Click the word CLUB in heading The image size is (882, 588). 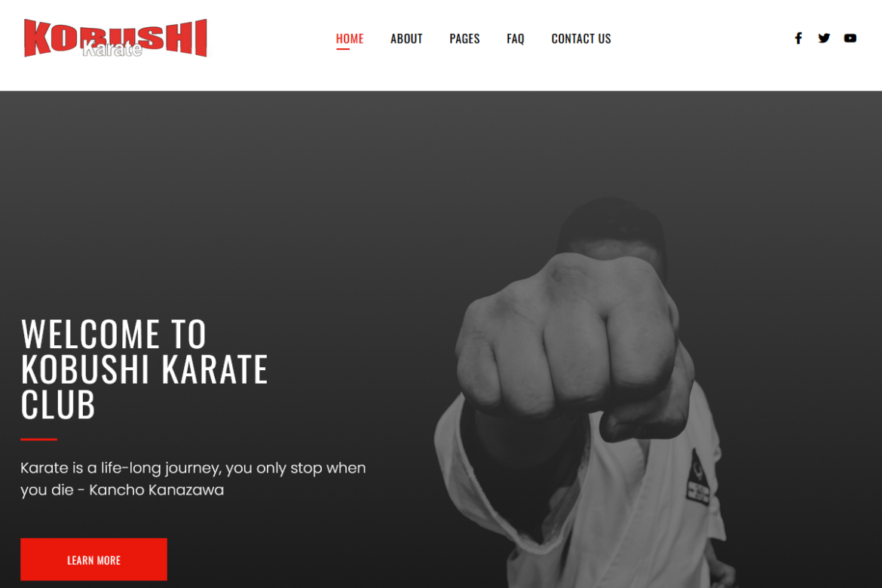(58, 405)
